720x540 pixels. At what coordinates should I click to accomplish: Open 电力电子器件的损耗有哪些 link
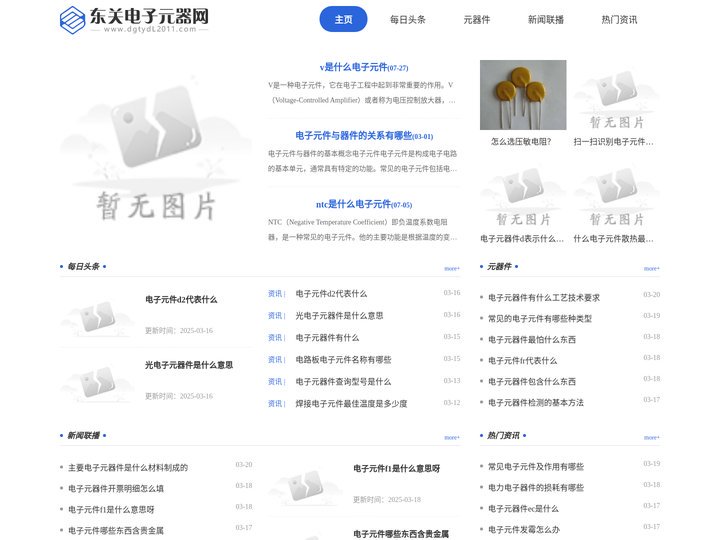[536, 488]
